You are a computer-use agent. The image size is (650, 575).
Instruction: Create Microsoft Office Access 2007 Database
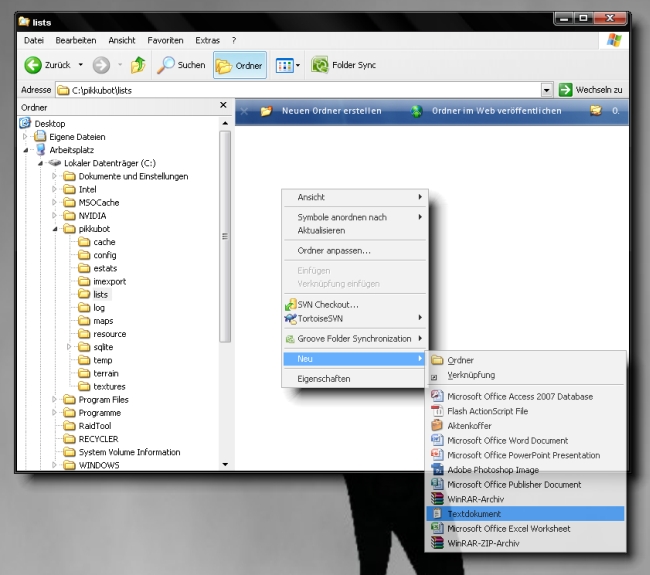tap(519, 396)
